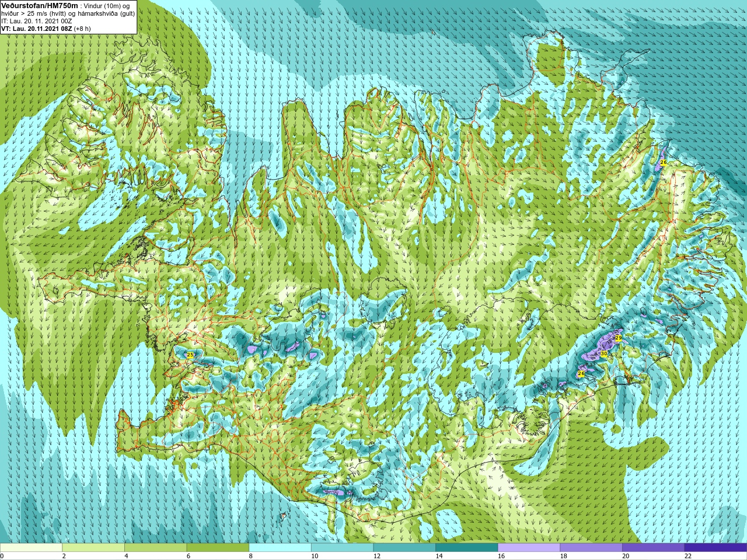The height and width of the screenshot is (560, 747).
Task: Click the legend scale value 0
Action: coord(2,556)
